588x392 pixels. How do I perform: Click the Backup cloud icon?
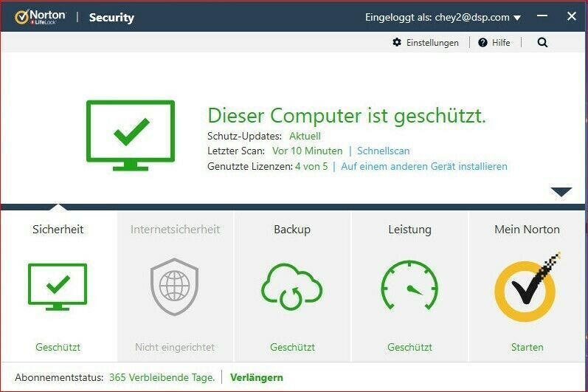point(292,286)
